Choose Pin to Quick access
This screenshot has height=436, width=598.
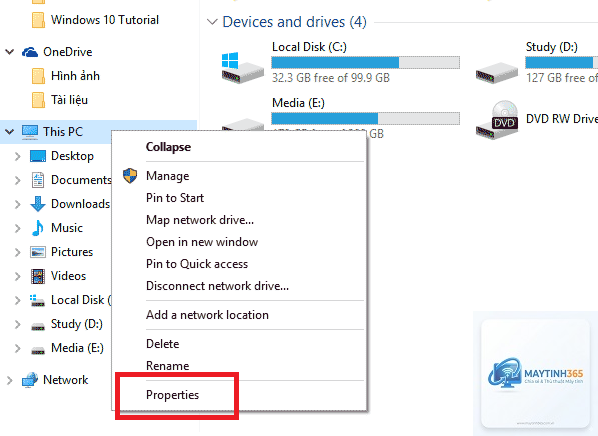[197, 264]
